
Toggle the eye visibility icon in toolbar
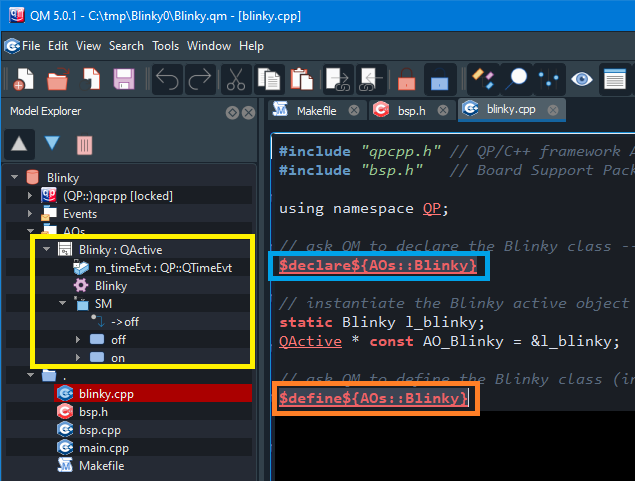click(582, 79)
